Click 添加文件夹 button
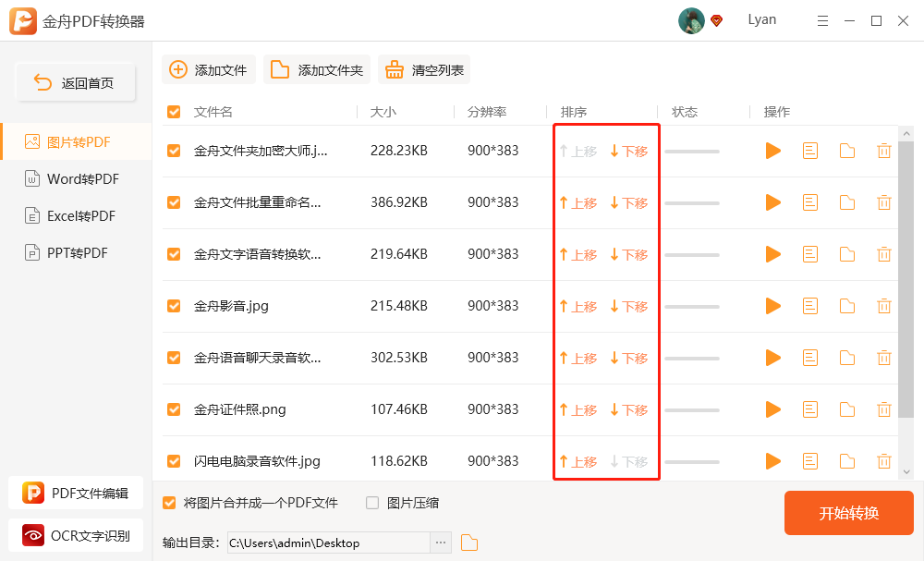Screen dimensions: 924x561 coord(316,69)
